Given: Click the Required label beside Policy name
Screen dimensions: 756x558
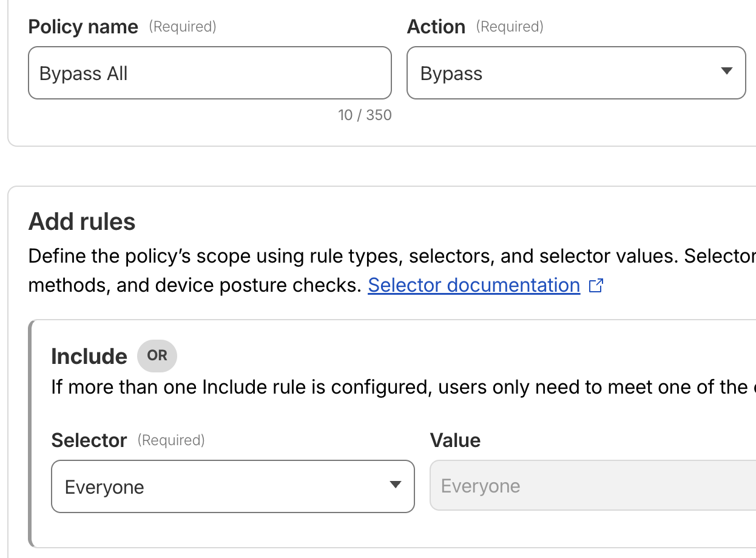Looking at the screenshot, I should 182,27.
